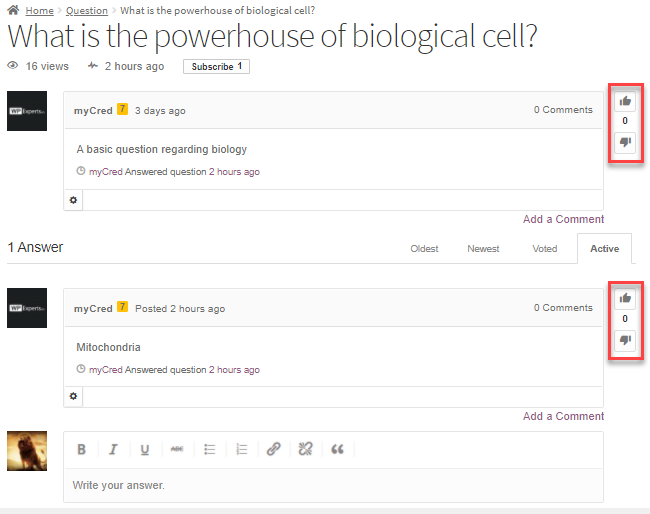Apply bold formatting in answer editor
650x514 pixels.
82,450
